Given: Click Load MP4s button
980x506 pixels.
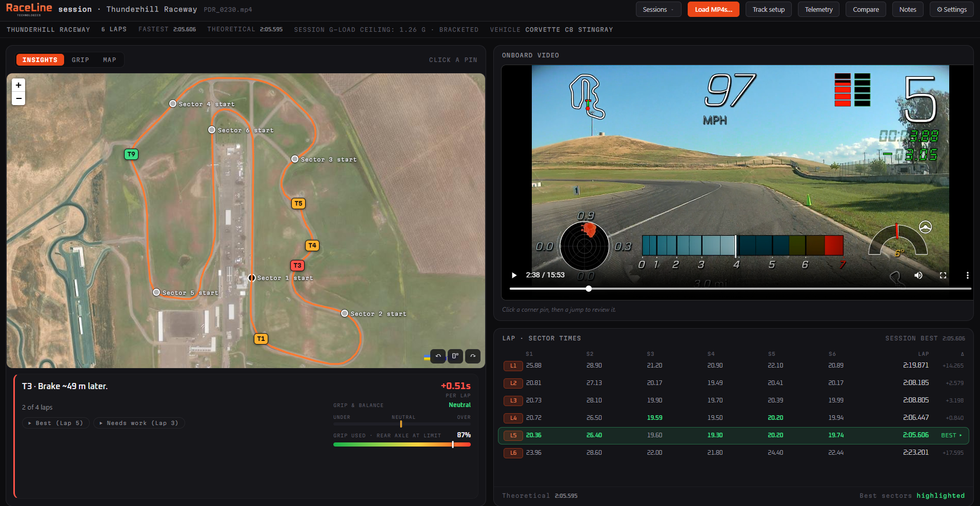Looking at the screenshot, I should [x=713, y=9].
